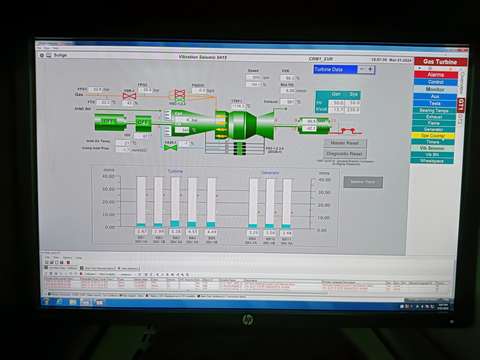Screen dimensions: 480x360
Task: Click the red SRV gas valve symbol
Action: click(129, 96)
